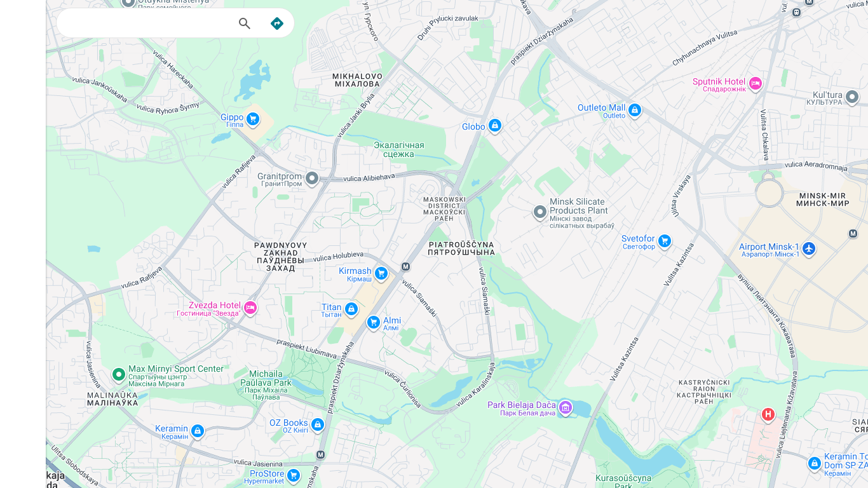The width and height of the screenshot is (868, 488).
Task: Open the Svetofor store cart marker
Action: 665,241
